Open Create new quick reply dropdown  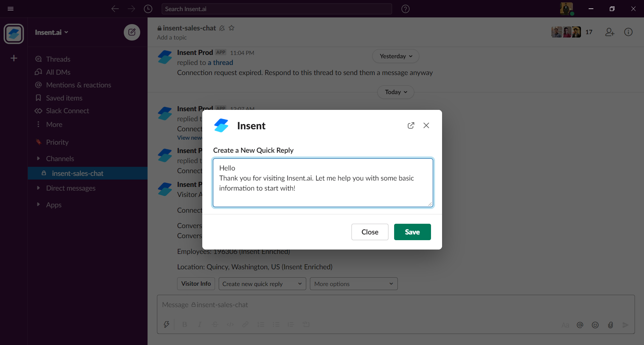[262, 284]
